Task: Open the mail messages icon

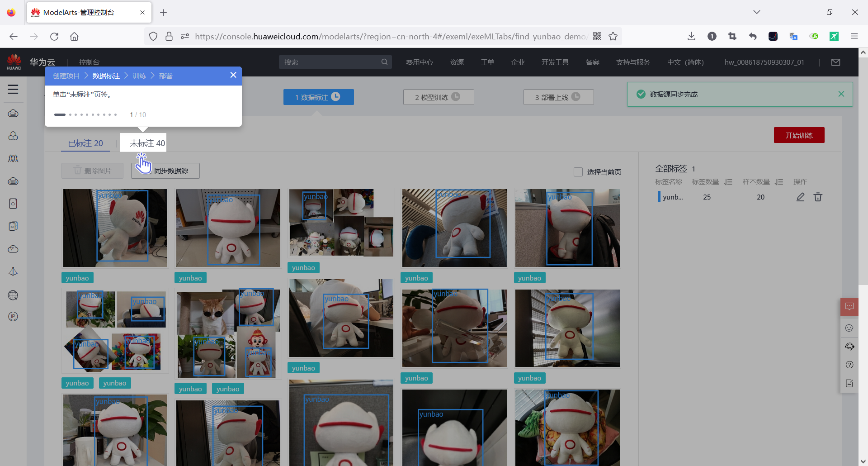Action: coord(835,62)
